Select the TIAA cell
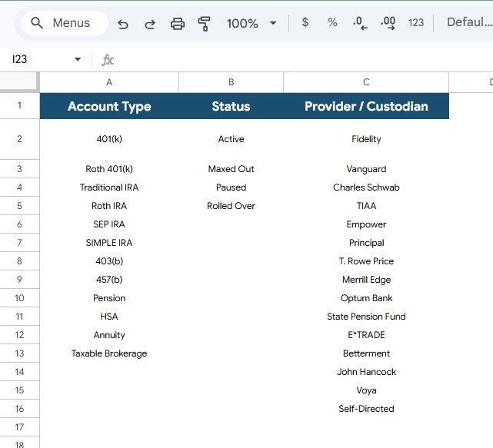The image size is (493, 448). click(366, 206)
